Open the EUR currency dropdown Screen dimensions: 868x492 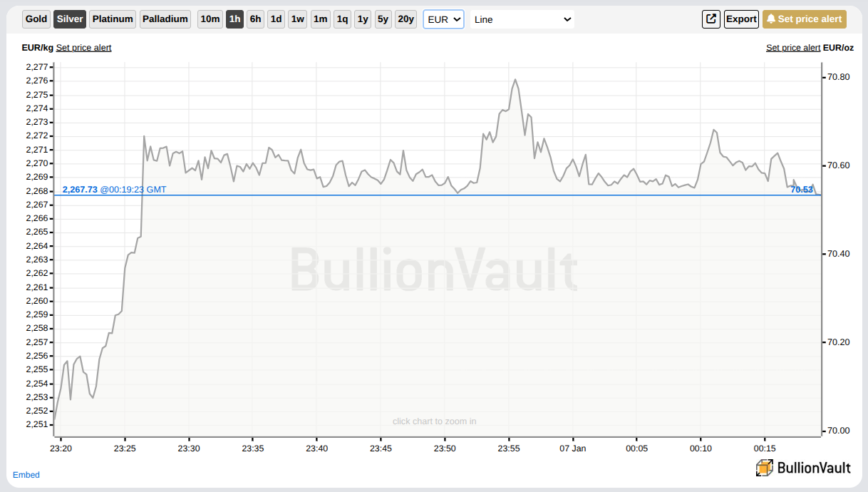pyautogui.click(x=444, y=19)
